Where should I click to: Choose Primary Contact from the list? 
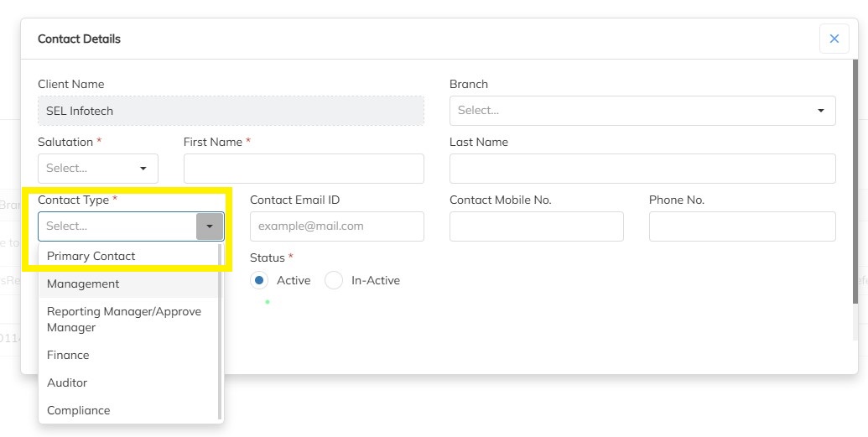point(91,256)
